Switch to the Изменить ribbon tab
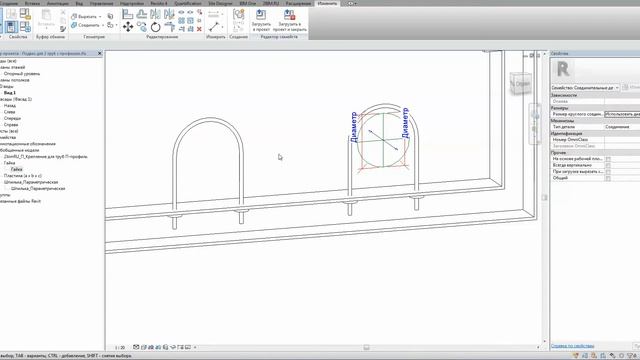 coord(327,3)
